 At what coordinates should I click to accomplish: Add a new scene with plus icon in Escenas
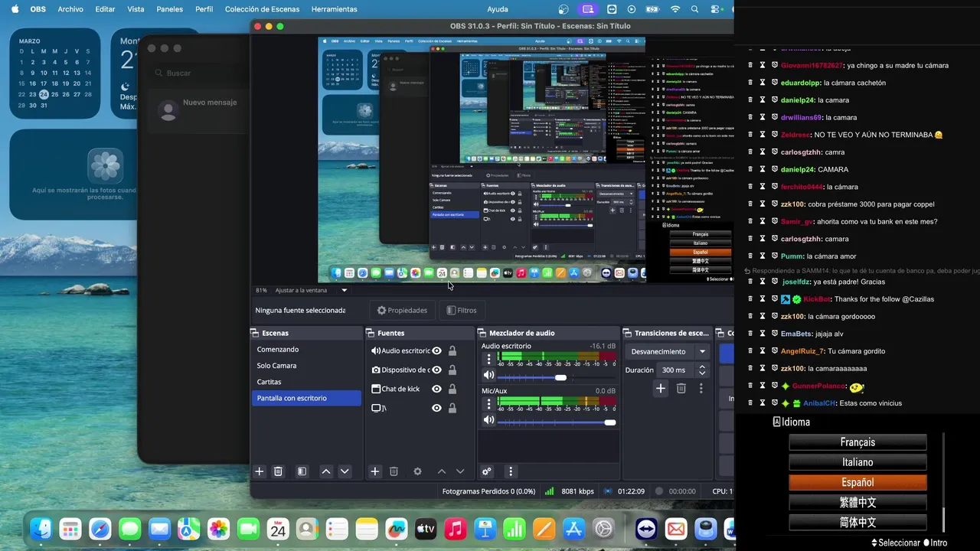pos(259,471)
